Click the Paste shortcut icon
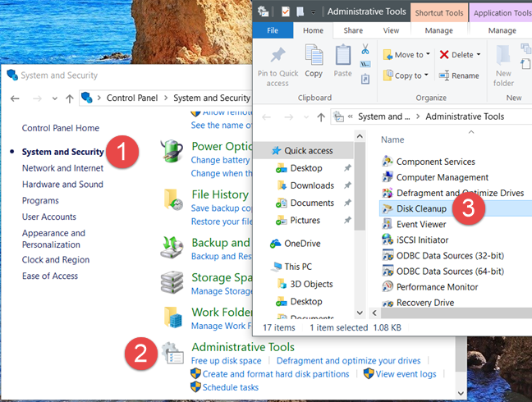 pos(365,79)
